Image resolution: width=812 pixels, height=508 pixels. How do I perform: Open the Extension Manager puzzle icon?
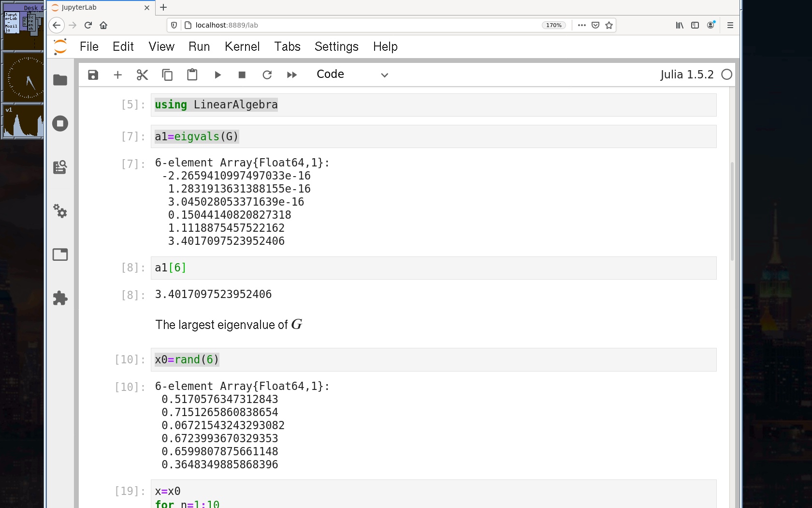pyautogui.click(x=60, y=298)
